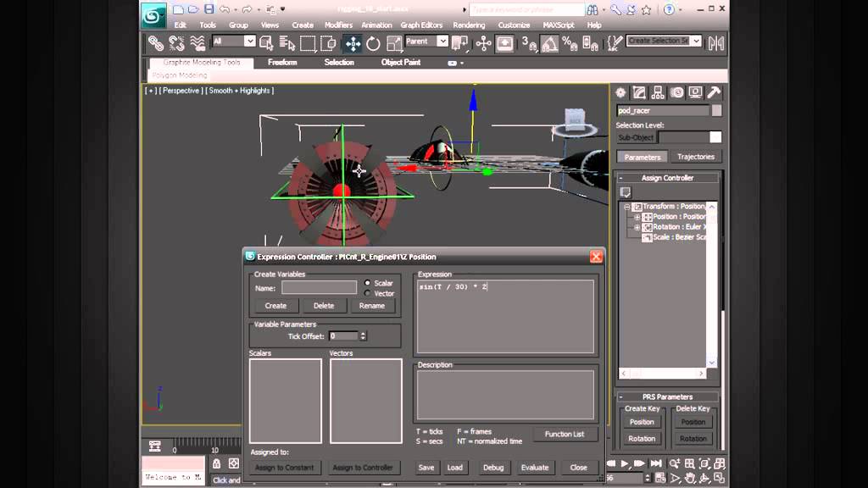Open the Graph Editors menu
Image resolution: width=868 pixels, height=488 pixels.
421,25
